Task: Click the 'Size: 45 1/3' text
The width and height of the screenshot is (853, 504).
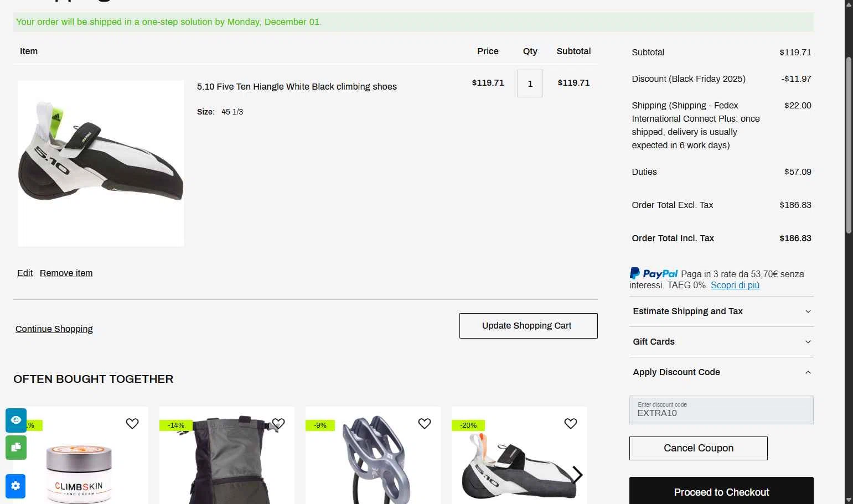Action: coord(220,112)
